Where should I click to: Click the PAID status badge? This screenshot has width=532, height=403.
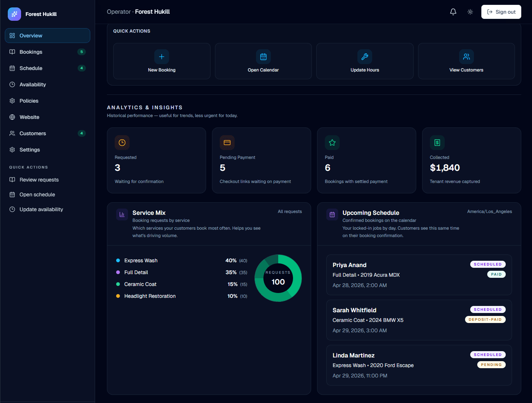coord(496,274)
